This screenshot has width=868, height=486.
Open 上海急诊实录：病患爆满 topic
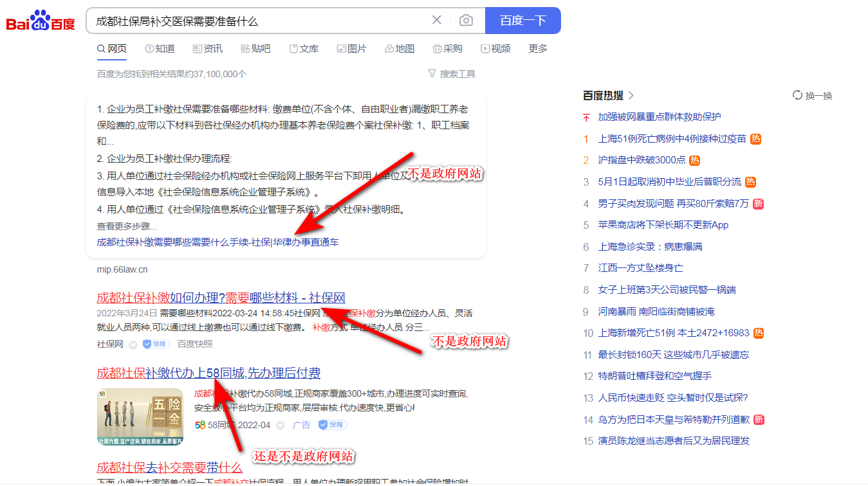pos(651,247)
